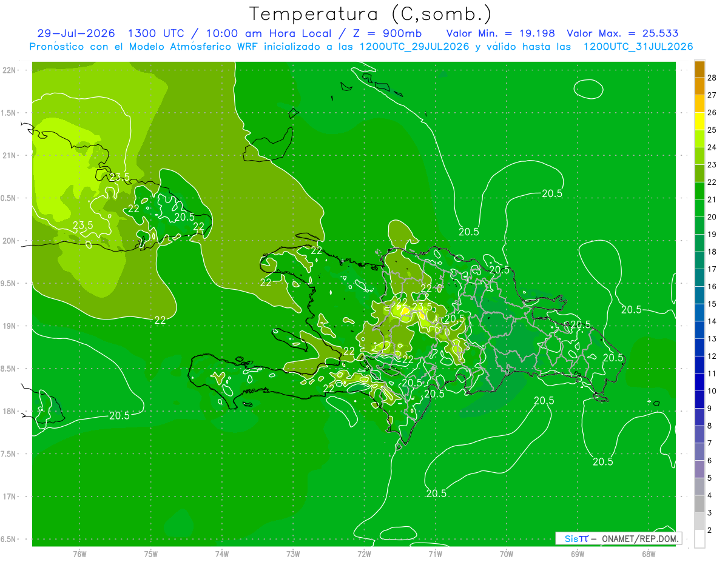This screenshot has height=562, width=728.
Task: Click the legend value "16"
Action: point(712,287)
